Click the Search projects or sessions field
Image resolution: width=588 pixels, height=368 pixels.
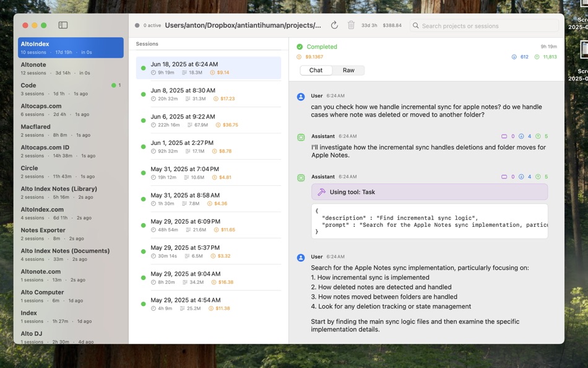click(484, 25)
